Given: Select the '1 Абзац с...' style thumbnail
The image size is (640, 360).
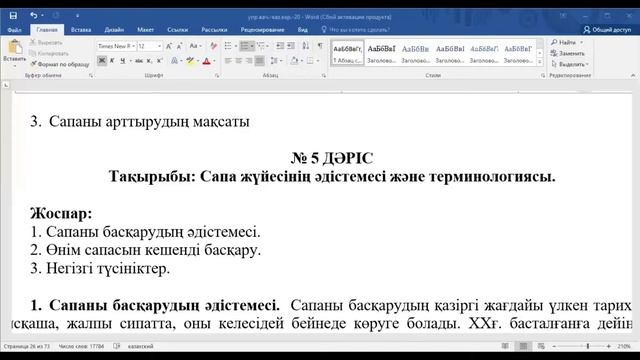Looking at the screenshot, I should click(x=347, y=53).
